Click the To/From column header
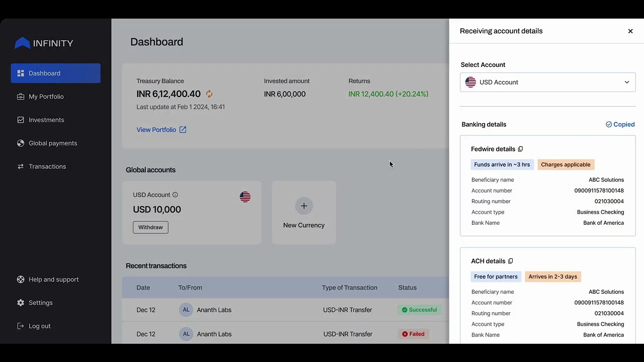This screenshot has height=362, width=644. (x=190, y=288)
